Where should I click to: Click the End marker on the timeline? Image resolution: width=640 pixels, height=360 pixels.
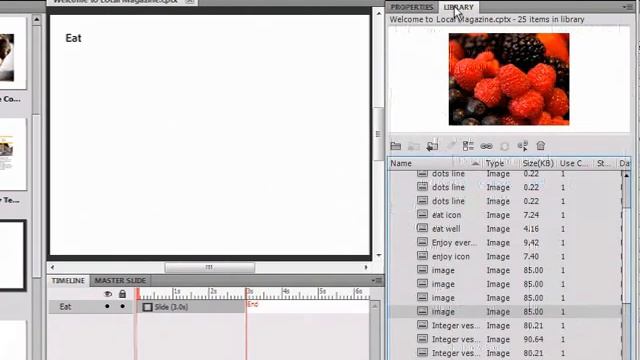click(x=253, y=304)
